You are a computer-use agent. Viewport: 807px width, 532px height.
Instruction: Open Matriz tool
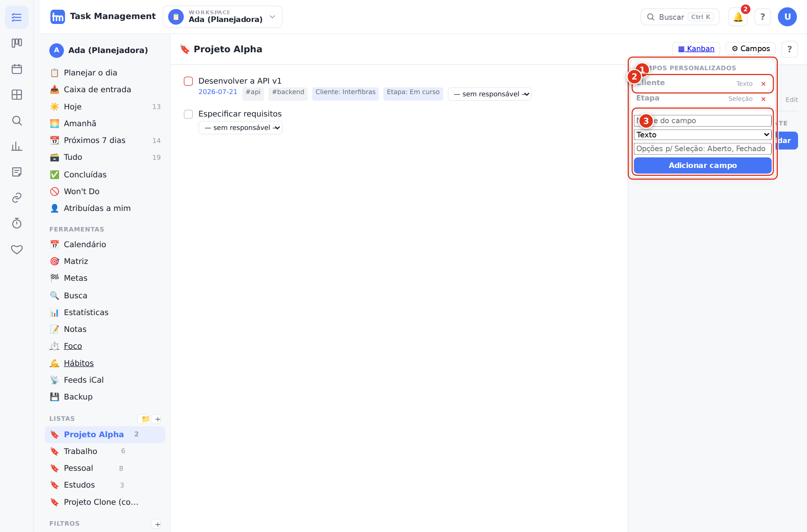[x=105, y=261]
